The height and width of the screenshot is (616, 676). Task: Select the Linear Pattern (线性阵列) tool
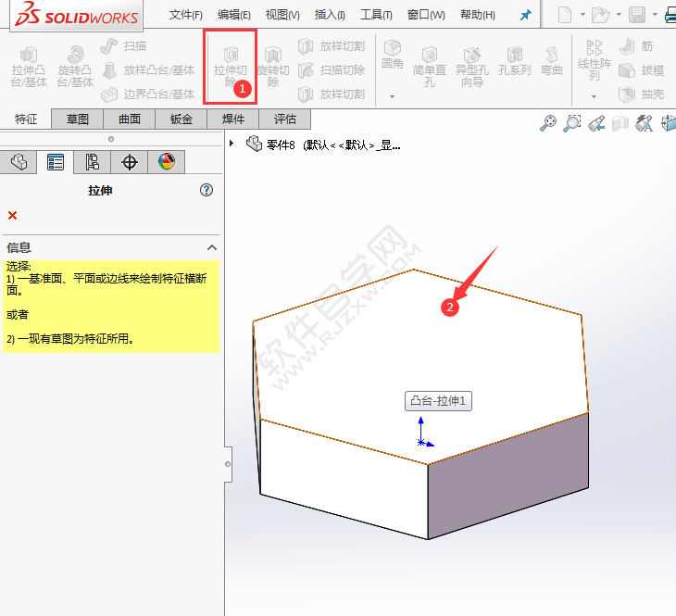(595, 60)
